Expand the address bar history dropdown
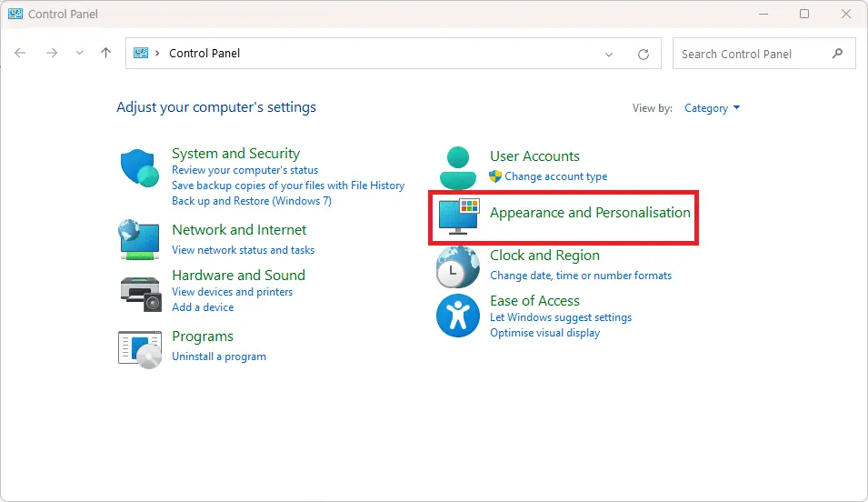This screenshot has width=868, height=502. [x=609, y=55]
